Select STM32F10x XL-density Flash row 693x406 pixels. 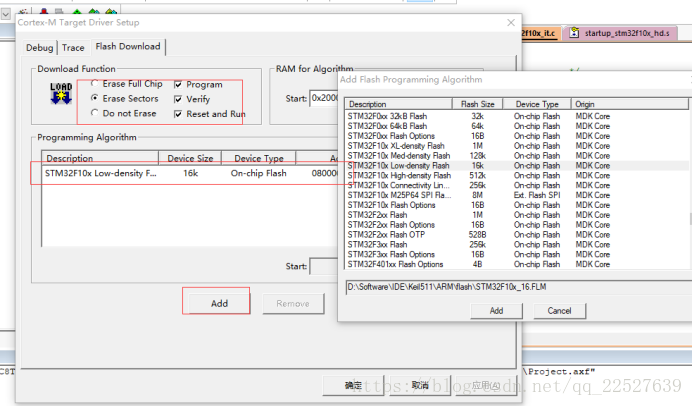pos(517,146)
